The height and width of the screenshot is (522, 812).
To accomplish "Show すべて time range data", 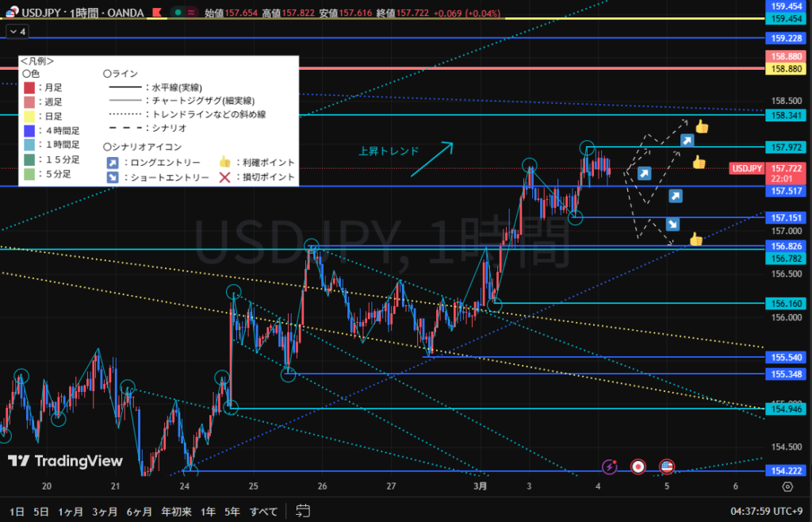I will click(x=263, y=510).
